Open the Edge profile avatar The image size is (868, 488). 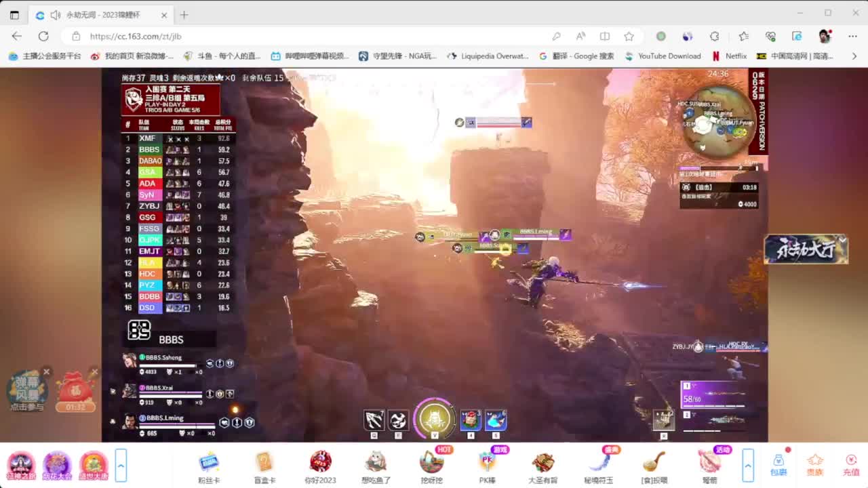[x=825, y=36]
